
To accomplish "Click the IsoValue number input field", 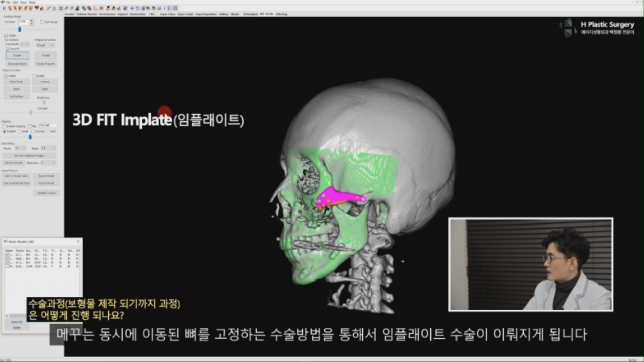I will click(x=24, y=22).
